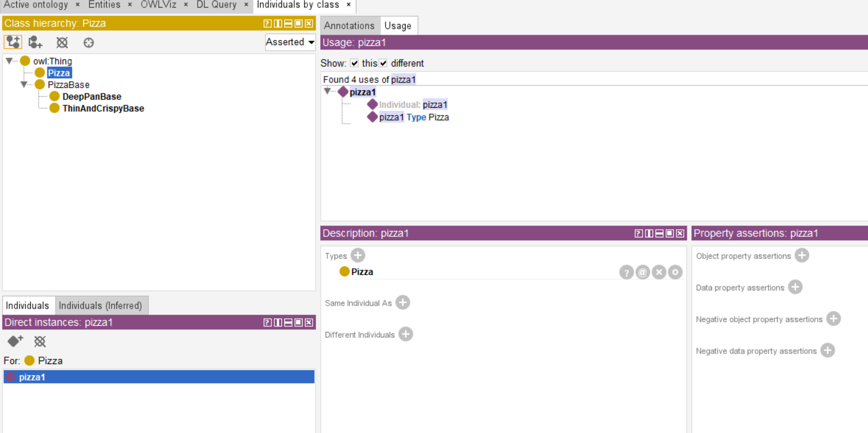Add a type with Types plus button
868x433 pixels.
coord(358,255)
